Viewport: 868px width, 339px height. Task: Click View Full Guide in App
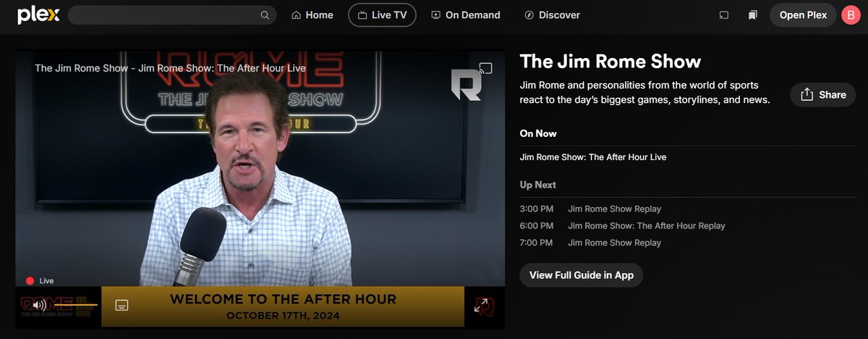point(582,275)
